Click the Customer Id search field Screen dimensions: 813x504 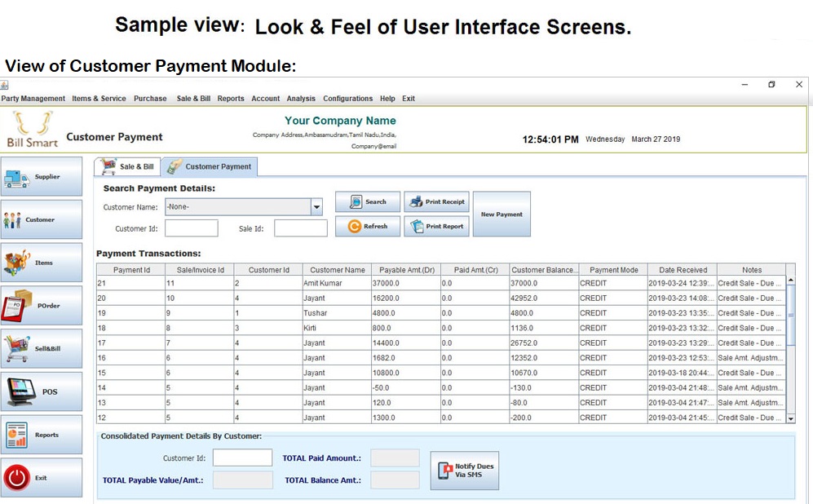tap(192, 228)
